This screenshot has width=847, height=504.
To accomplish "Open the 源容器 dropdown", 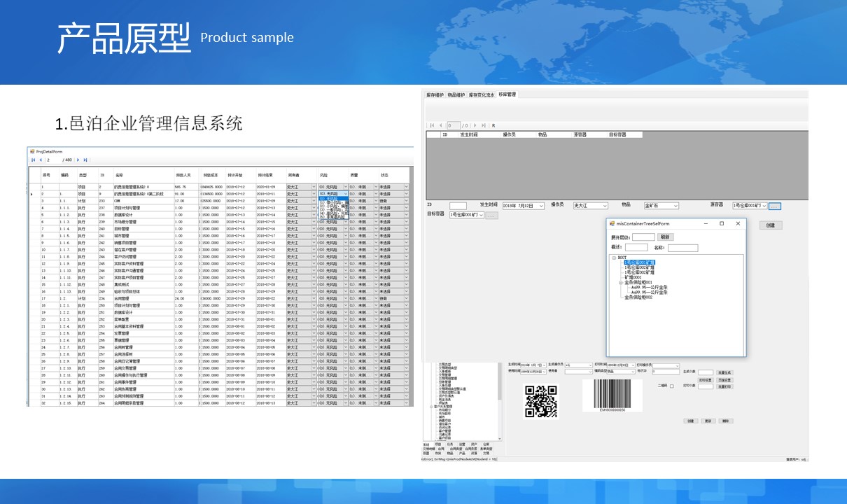I will 764,206.
